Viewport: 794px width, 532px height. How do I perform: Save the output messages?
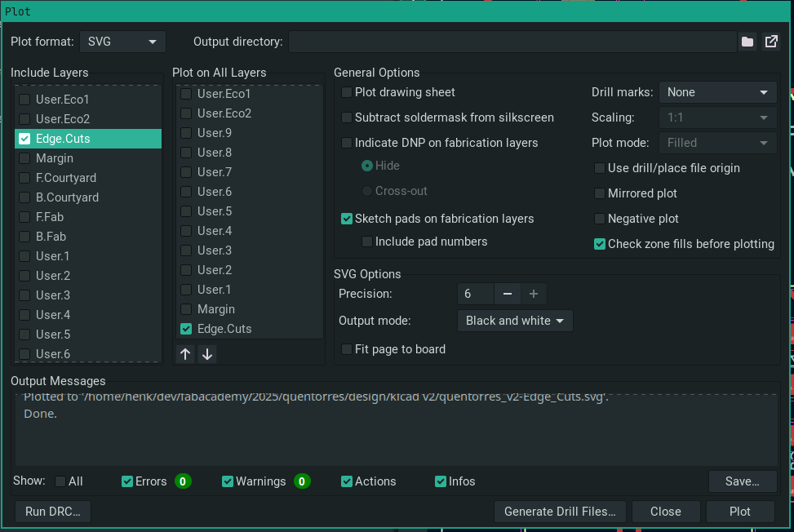[742, 481]
